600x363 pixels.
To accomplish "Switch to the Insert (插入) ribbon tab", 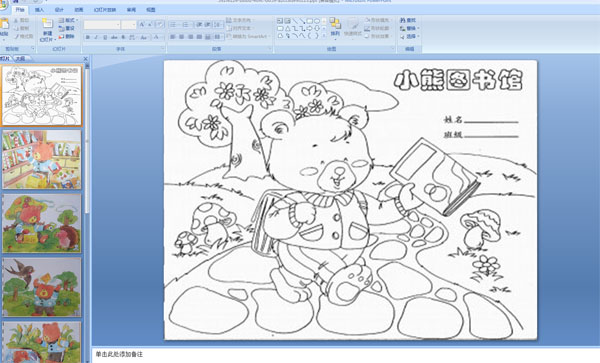I will click(x=39, y=10).
